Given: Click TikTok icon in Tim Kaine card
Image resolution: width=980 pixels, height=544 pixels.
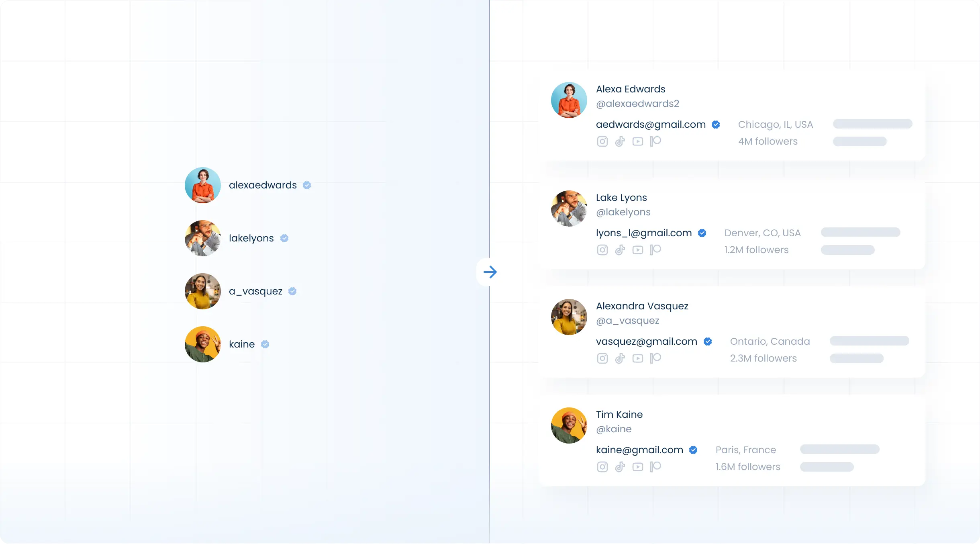Looking at the screenshot, I should 620,467.
